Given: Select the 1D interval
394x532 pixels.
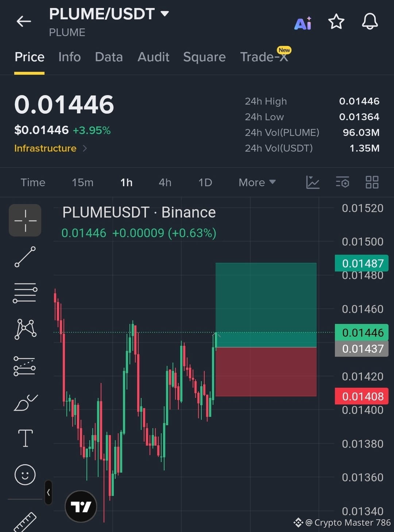Looking at the screenshot, I should [x=205, y=182].
